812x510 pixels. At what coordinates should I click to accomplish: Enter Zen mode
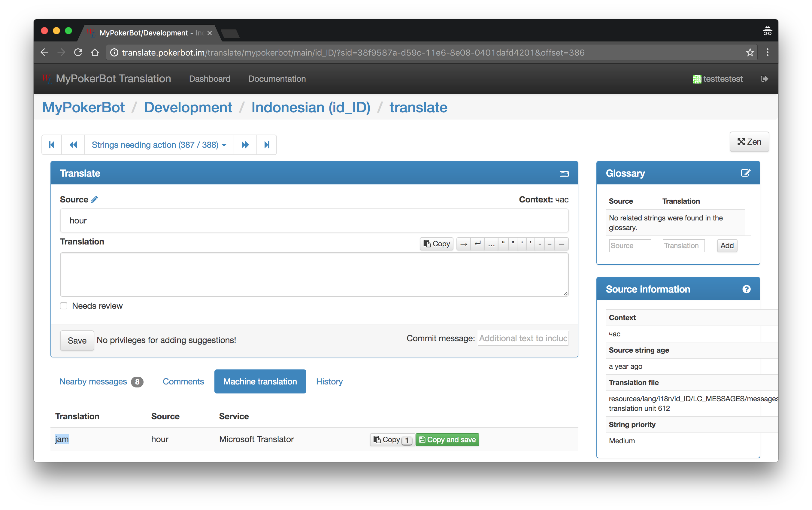tap(749, 142)
